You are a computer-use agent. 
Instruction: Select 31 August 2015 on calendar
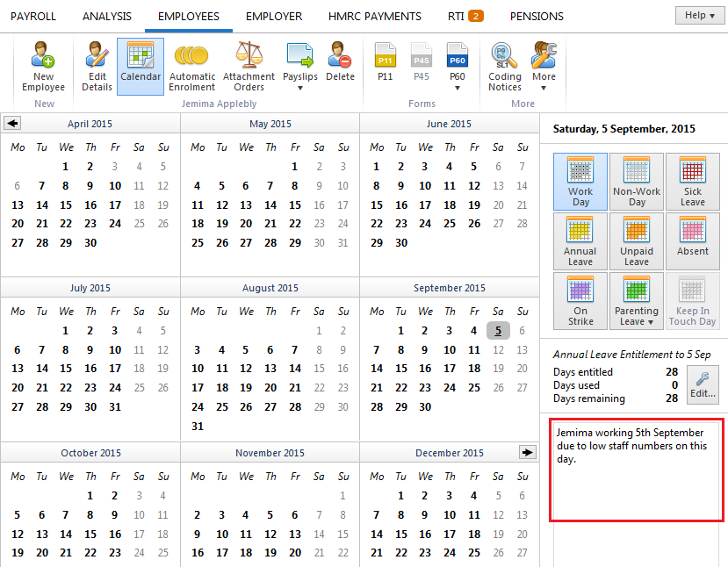[198, 427]
